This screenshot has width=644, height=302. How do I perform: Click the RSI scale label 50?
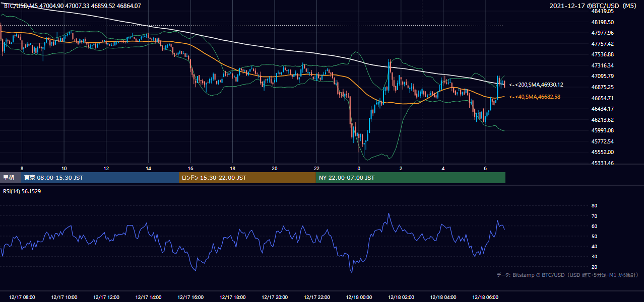pos(594,236)
